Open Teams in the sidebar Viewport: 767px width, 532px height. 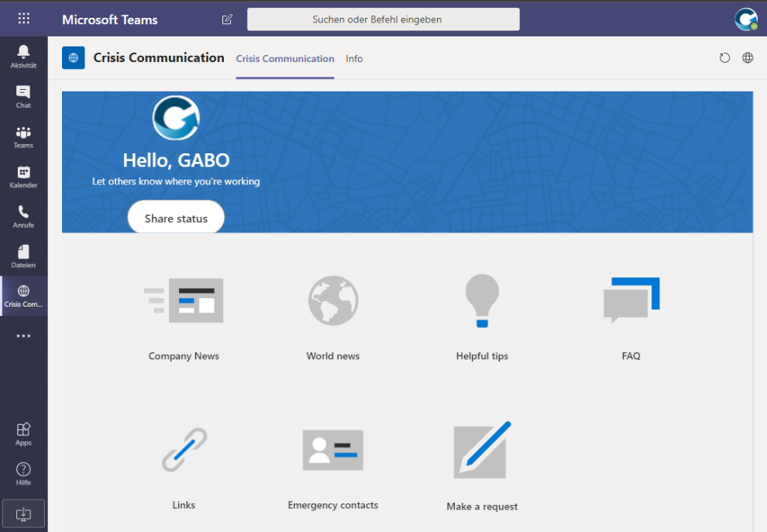(x=23, y=136)
